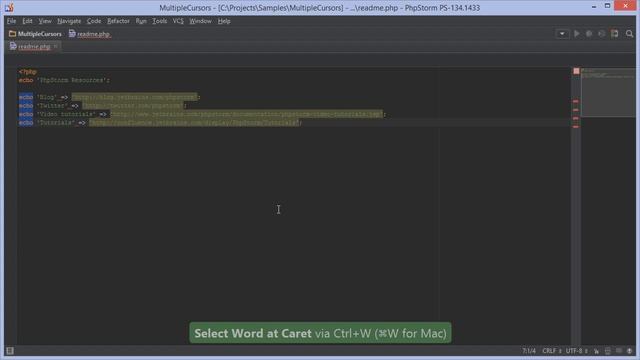
Task: Click the PhpStorm window icon in title bar
Action: coord(9,7)
